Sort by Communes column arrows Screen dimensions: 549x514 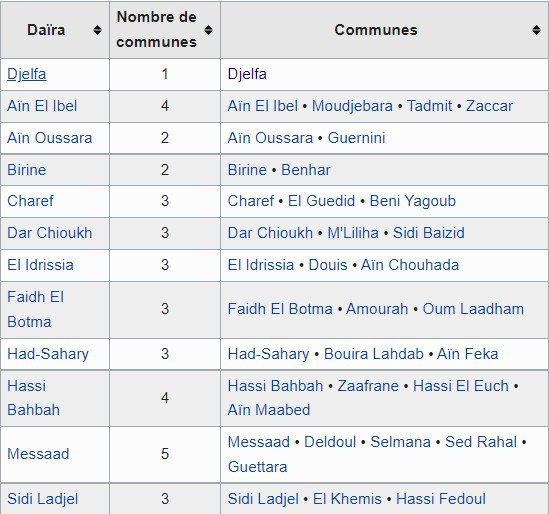coord(536,30)
